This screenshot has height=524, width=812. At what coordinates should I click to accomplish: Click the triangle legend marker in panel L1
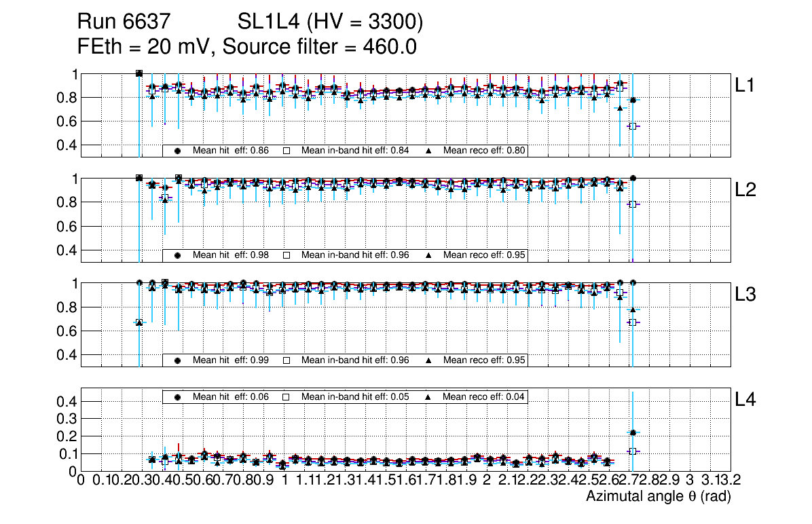(429, 151)
